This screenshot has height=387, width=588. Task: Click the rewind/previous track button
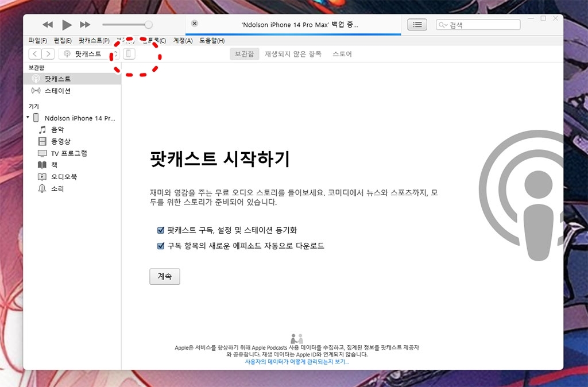pyautogui.click(x=48, y=25)
